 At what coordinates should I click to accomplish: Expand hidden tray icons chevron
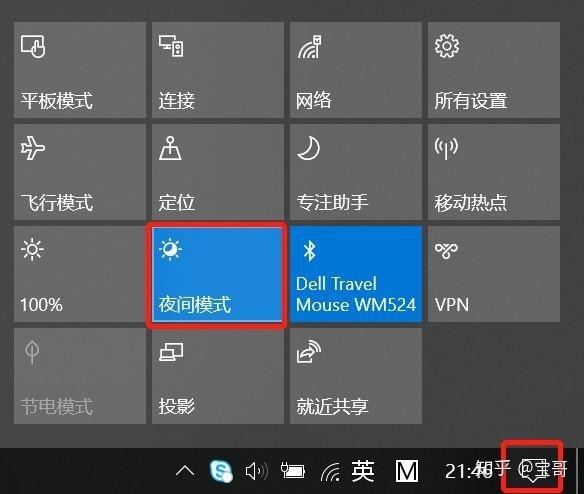click(185, 471)
